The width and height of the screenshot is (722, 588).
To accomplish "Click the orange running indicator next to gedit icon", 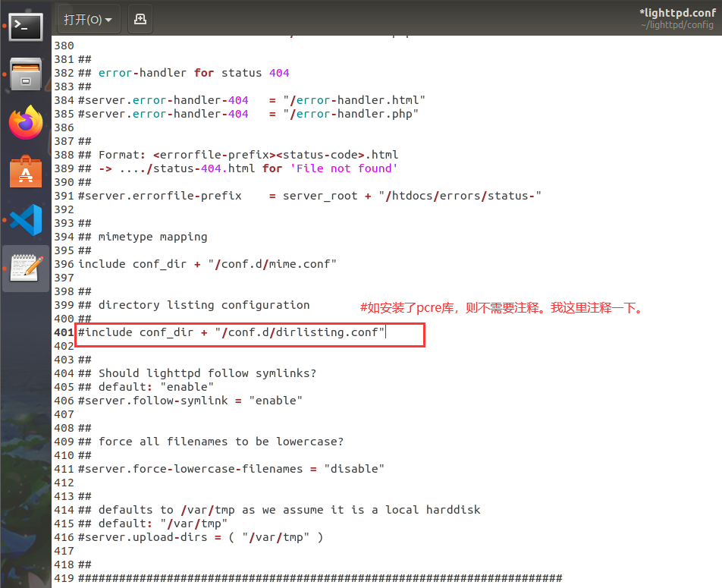I will pos(5,268).
